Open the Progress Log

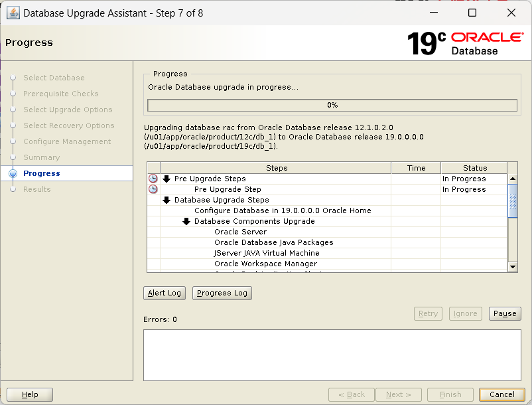(222, 293)
